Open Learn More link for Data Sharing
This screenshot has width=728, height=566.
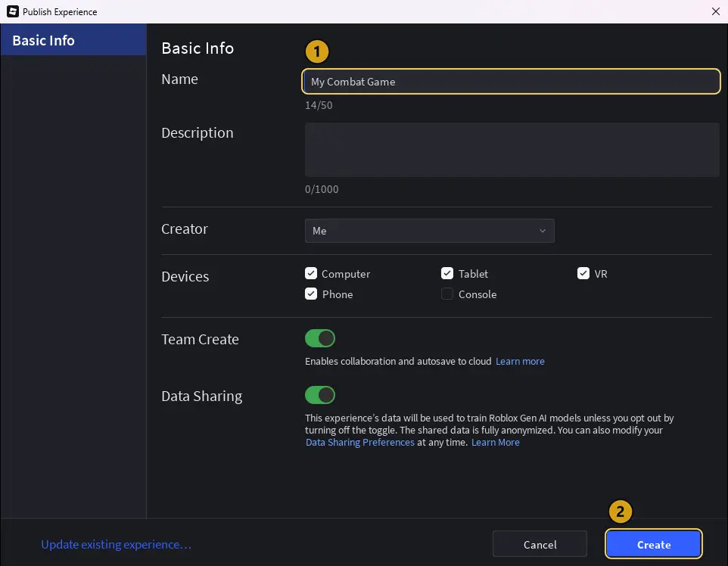(496, 443)
